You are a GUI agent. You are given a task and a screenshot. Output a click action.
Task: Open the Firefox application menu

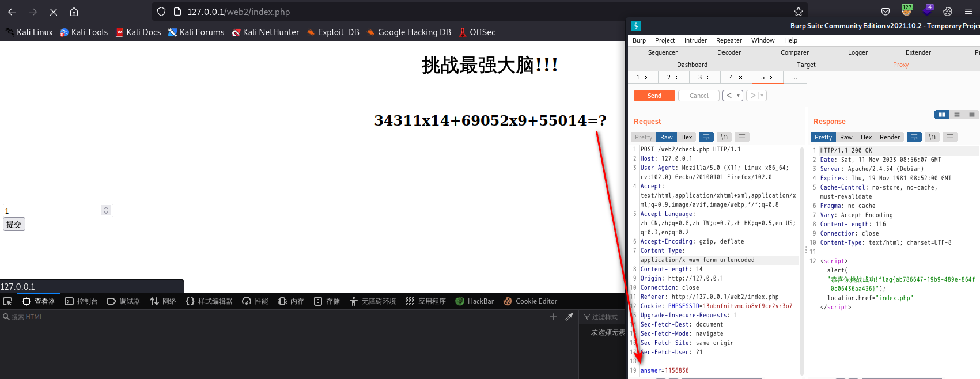[968, 12]
